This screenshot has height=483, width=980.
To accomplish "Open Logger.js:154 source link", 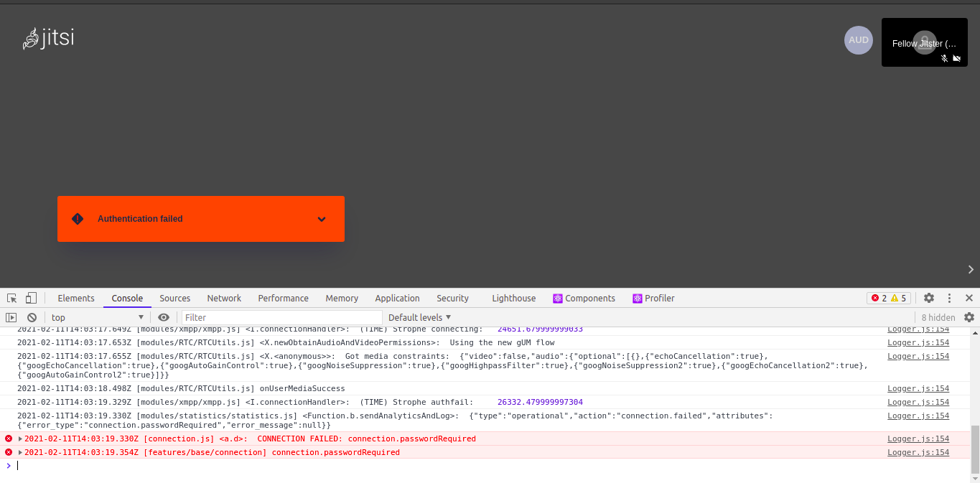I will [918, 438].
